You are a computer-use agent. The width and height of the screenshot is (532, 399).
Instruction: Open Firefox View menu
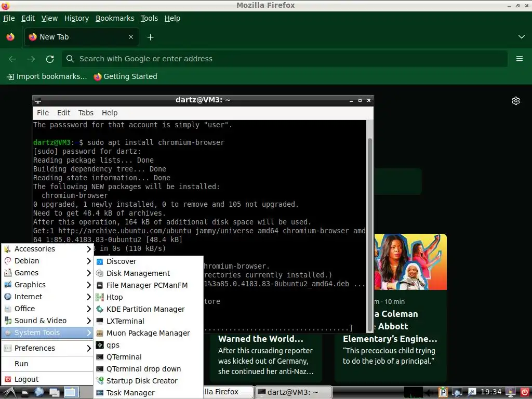49,18
